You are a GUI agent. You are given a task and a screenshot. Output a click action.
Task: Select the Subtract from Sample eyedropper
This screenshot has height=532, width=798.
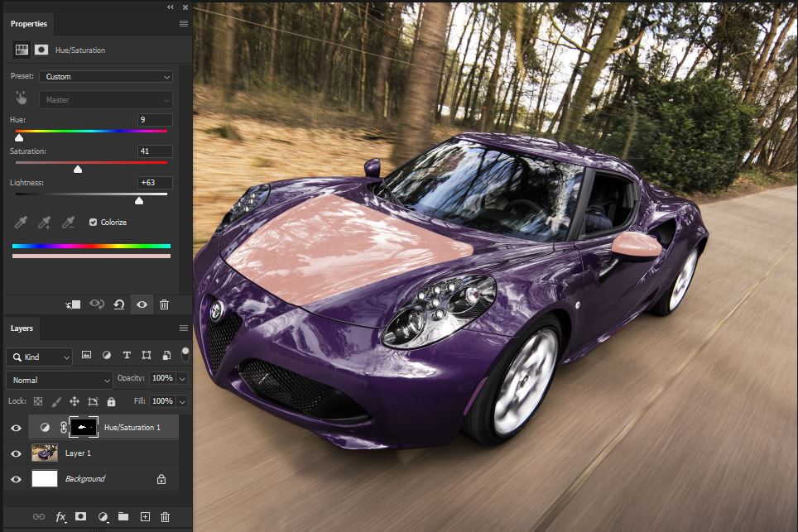(68, 222)
